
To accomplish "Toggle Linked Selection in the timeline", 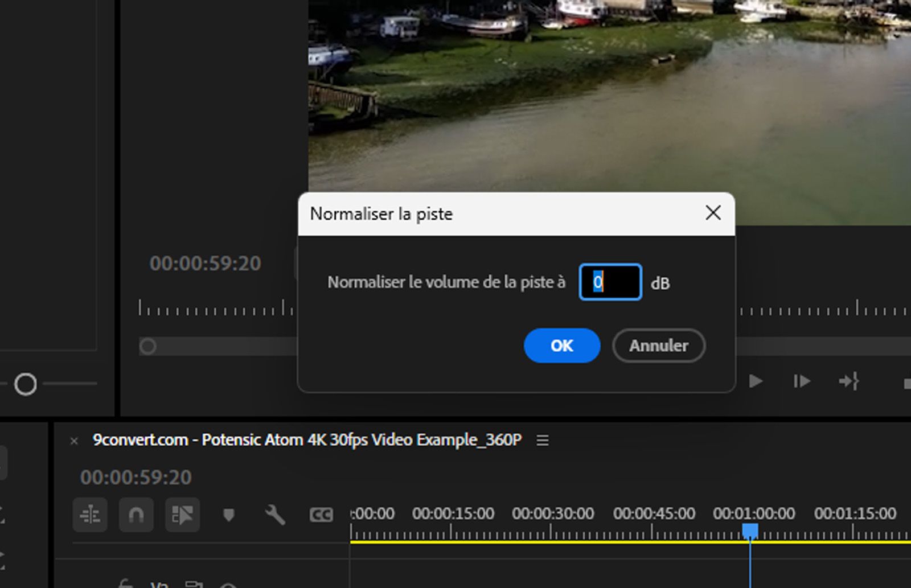I will 182,515.
